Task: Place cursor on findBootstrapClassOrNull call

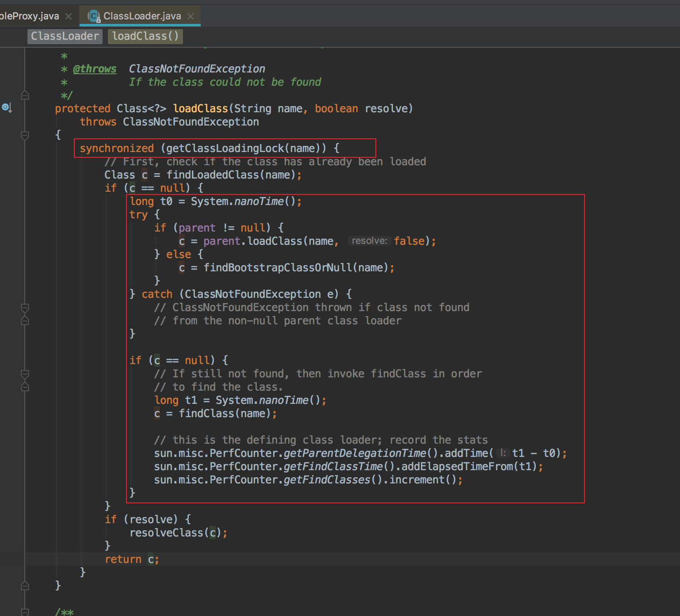Action: [x=278, y=268]
